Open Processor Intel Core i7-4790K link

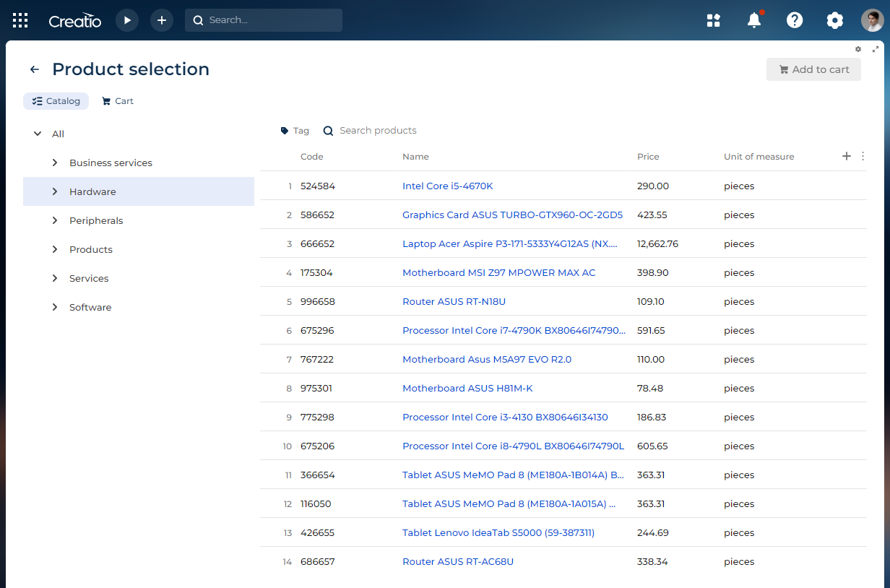click(x=514, y=330)
